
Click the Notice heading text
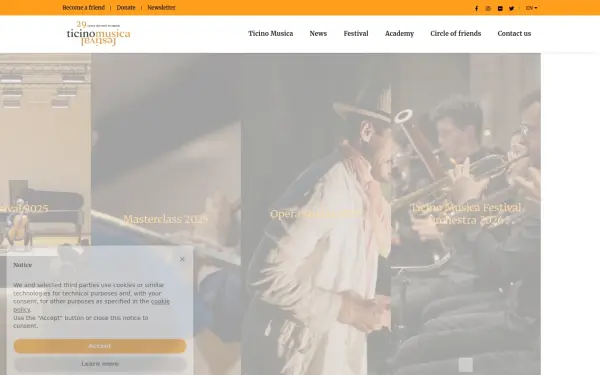pyautogui.click(x=23, y=265)
